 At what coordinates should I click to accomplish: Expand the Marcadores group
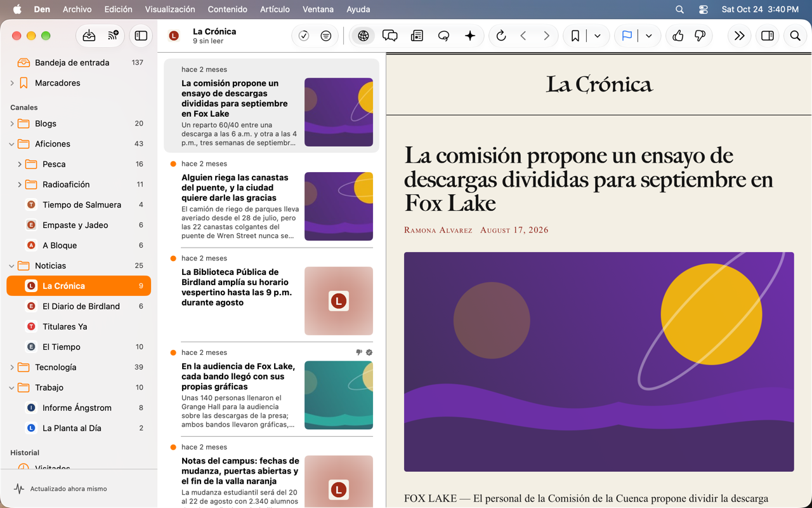(12, 83)
